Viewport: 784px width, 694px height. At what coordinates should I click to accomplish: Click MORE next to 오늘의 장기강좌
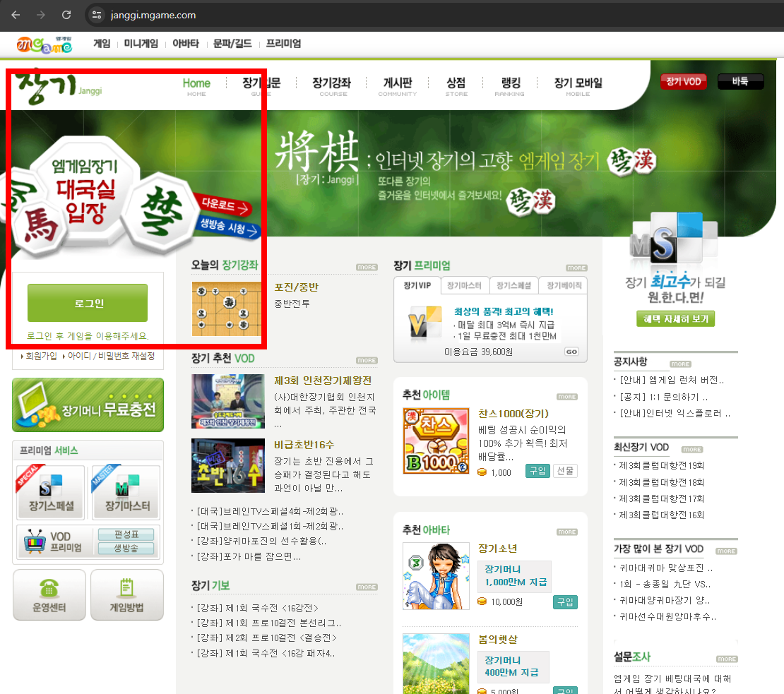tap(367, 268)
